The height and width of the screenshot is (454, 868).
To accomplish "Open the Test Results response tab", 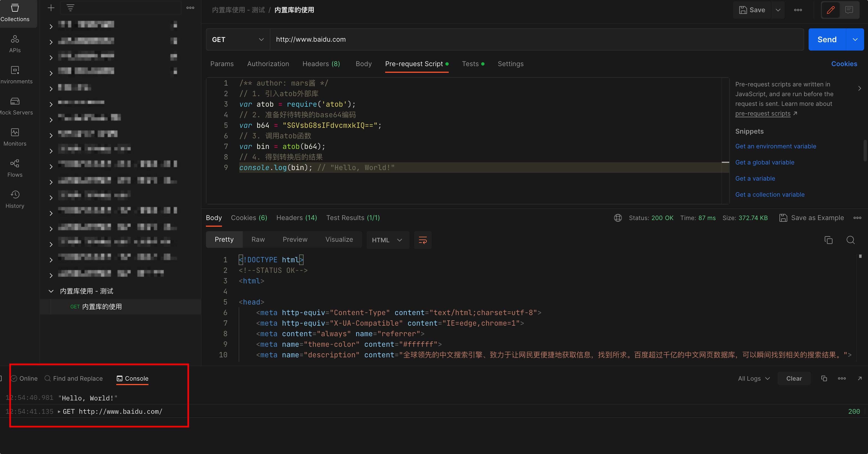I will click(352, 218).
